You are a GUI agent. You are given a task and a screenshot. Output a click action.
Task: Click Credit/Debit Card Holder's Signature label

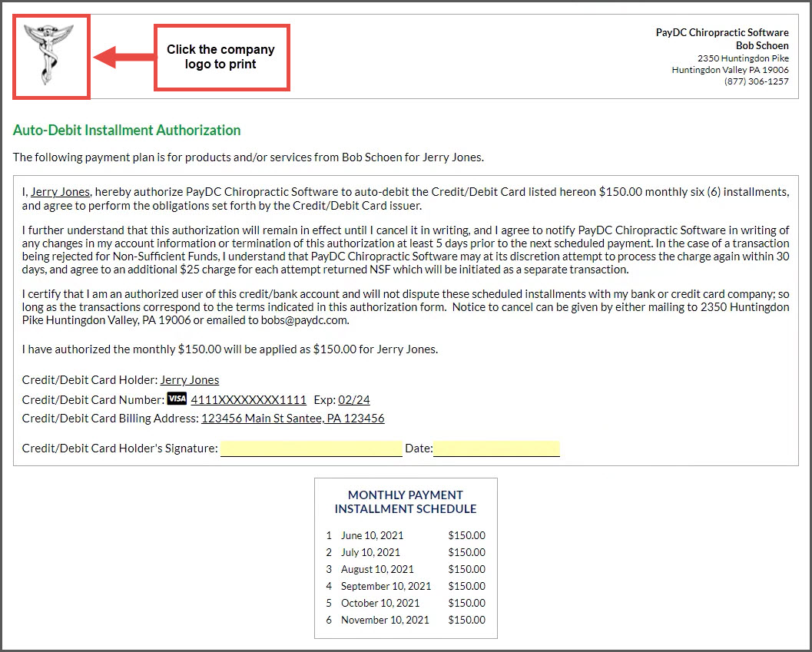tap(120, 448)
